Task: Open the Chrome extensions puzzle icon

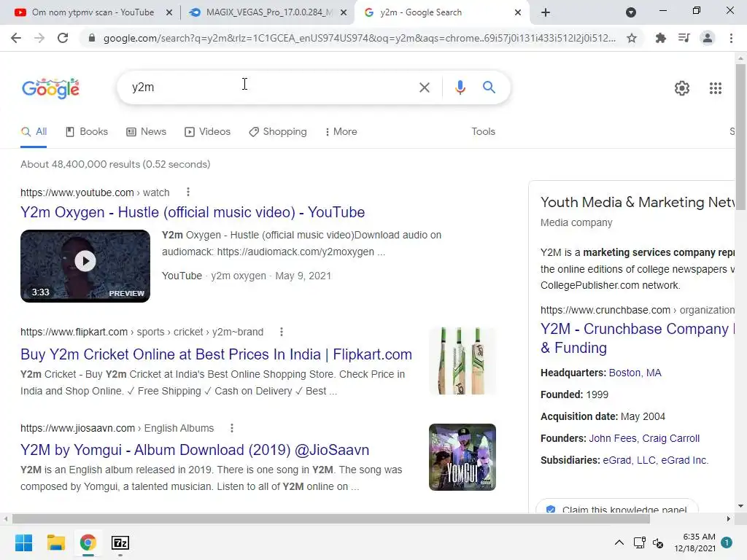Action: coord(660,38)
